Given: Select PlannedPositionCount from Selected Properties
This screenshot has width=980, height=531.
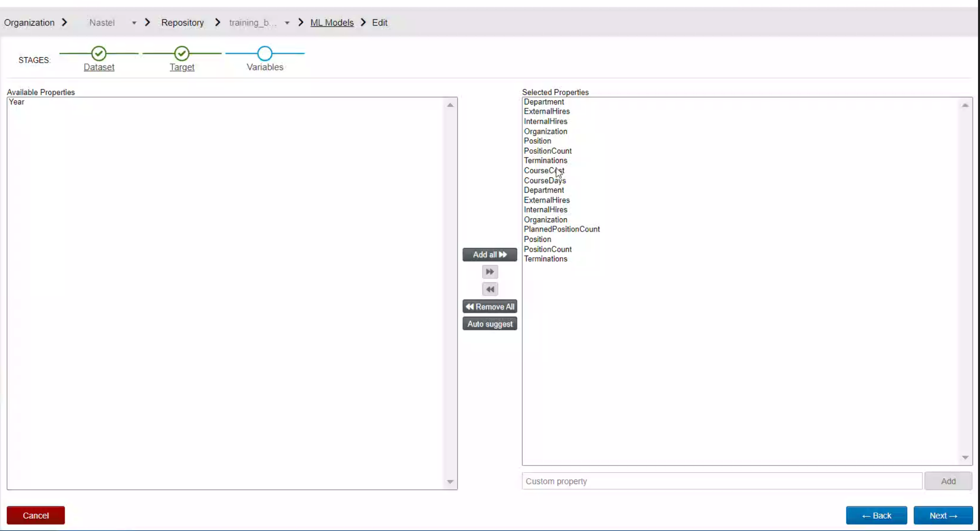Looking at the screenshot, I should point(561,229).
